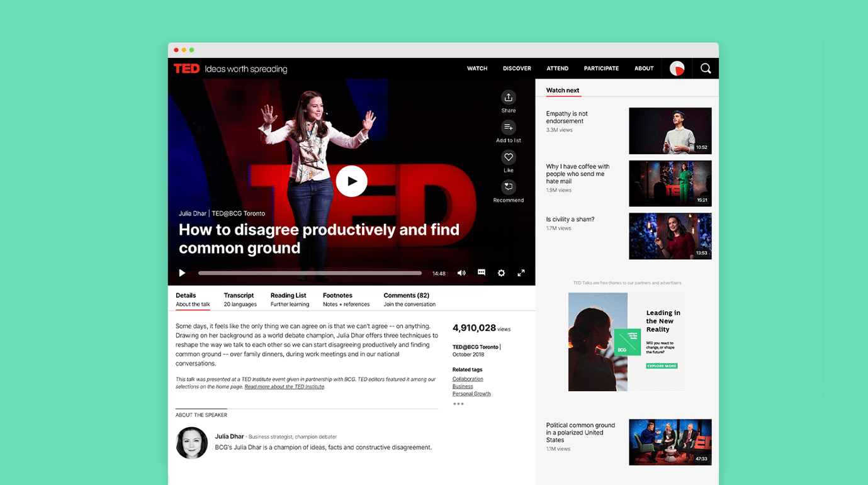This screenshot has width=868, height=485.
Task: Open the ATTEND menu
Action: point(557,69)
